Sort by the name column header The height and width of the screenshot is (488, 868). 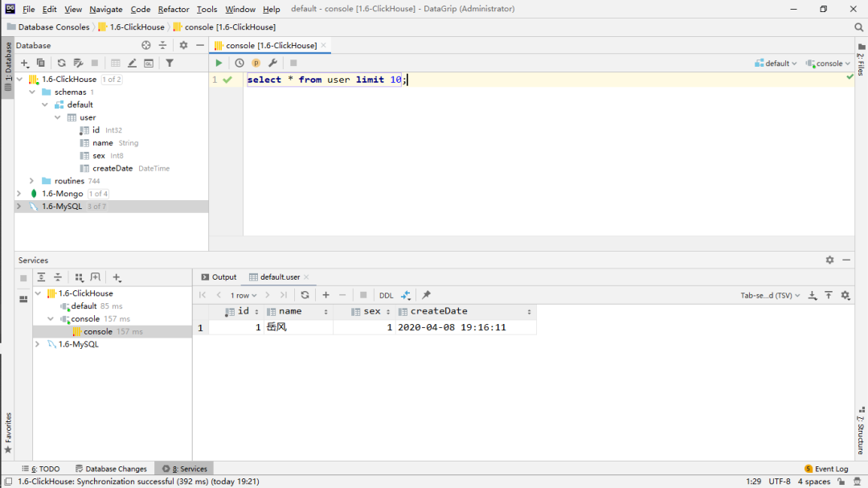298,312
